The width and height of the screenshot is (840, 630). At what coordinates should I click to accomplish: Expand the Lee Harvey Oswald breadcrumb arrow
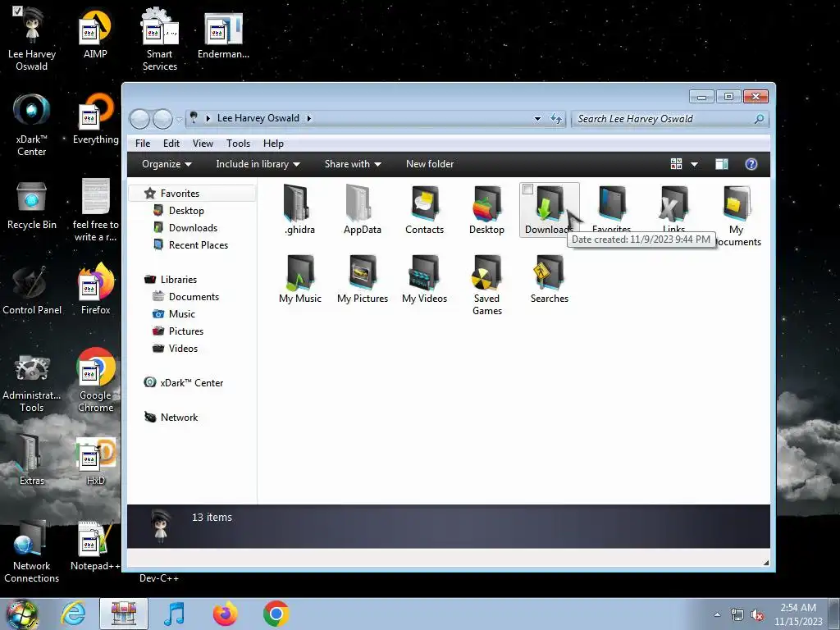pos(309,118)
